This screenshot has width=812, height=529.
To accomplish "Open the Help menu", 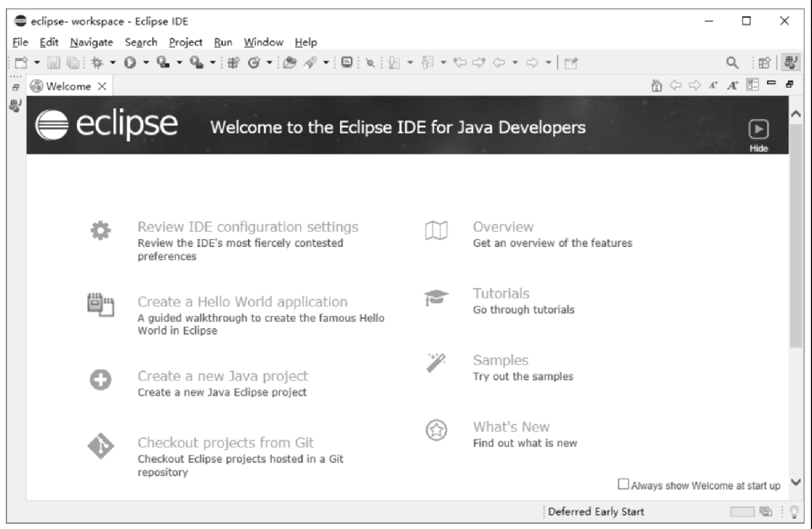I will coord(306,42).
